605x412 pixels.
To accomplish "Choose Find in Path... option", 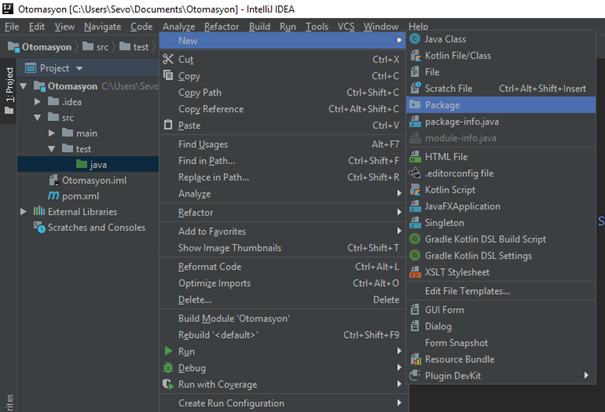I will click(x=282, y=160).
